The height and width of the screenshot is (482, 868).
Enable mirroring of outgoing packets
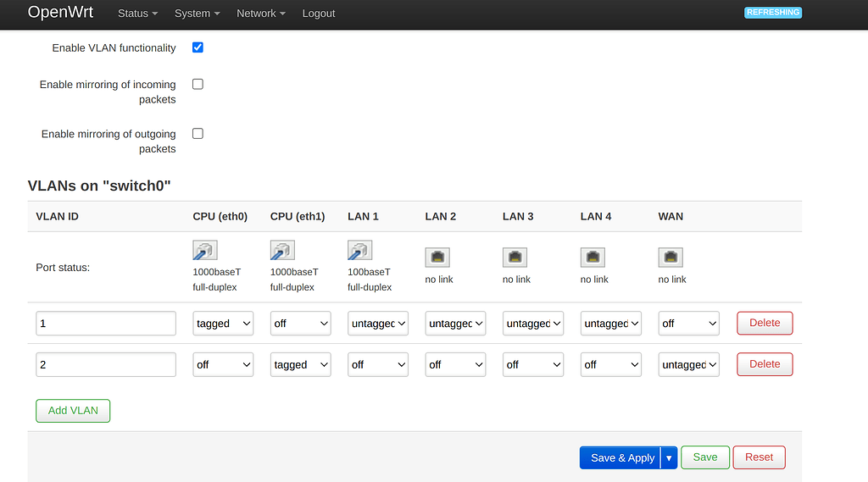[x=198, y=133]
